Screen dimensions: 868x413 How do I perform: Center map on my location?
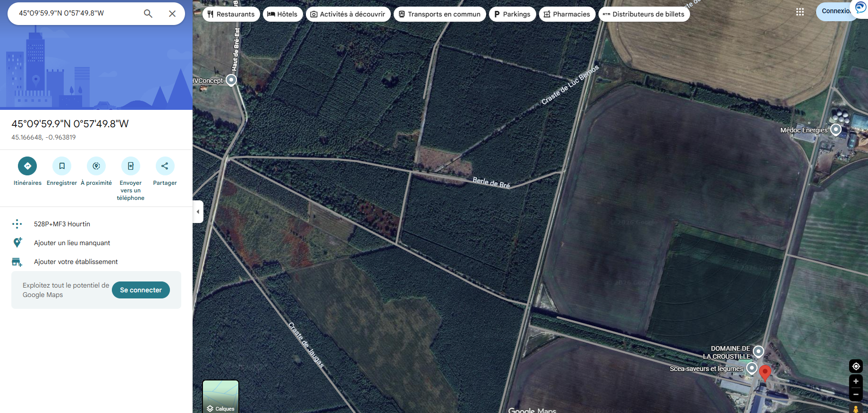tap(856, 366)
